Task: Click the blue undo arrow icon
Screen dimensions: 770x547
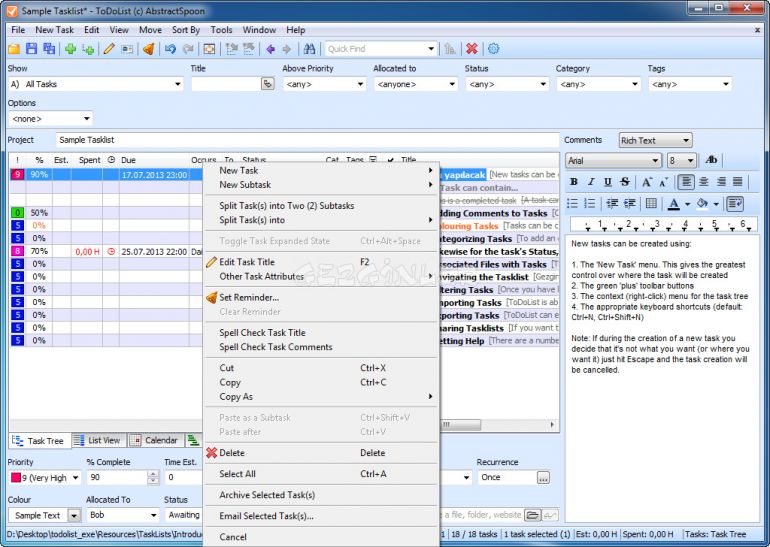Action: [x=170, y=49]
